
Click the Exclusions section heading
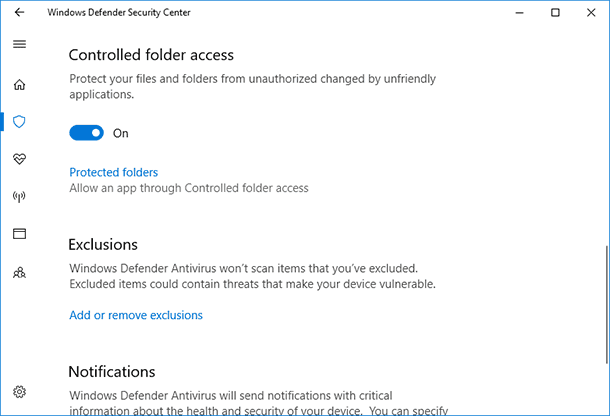[x=103, y=245]
